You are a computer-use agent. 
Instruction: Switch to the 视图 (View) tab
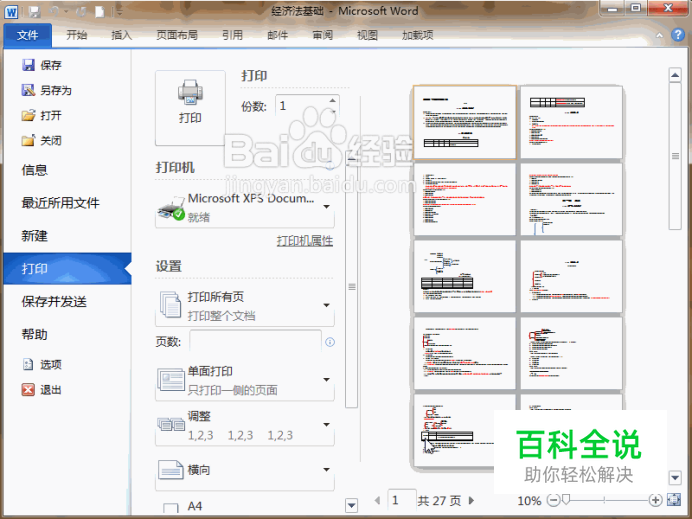pos(367,35)
